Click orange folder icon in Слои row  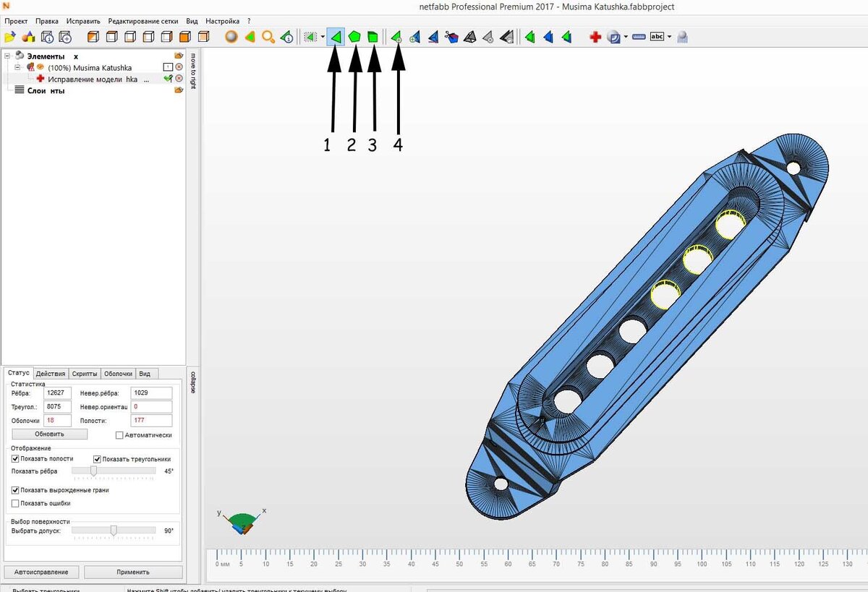[x=179, y=90]
